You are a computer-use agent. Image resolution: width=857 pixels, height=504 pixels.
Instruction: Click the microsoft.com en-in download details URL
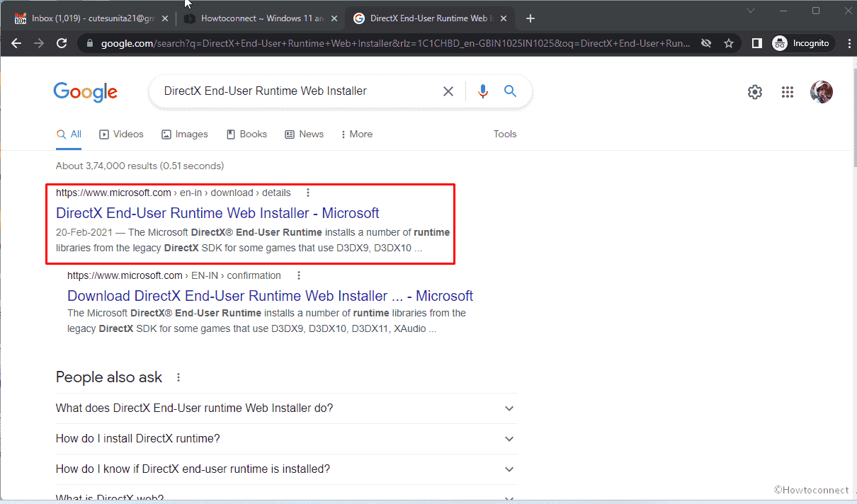[x=174, y=193]
